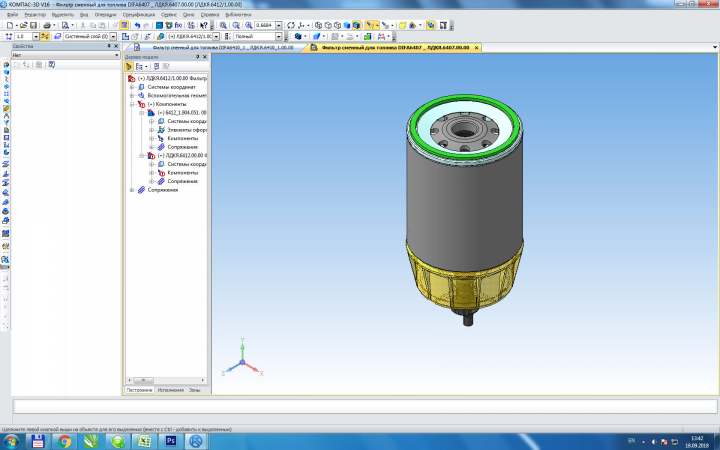
Task: Click the Help pointer question icon
Action: tap(204, 25)
